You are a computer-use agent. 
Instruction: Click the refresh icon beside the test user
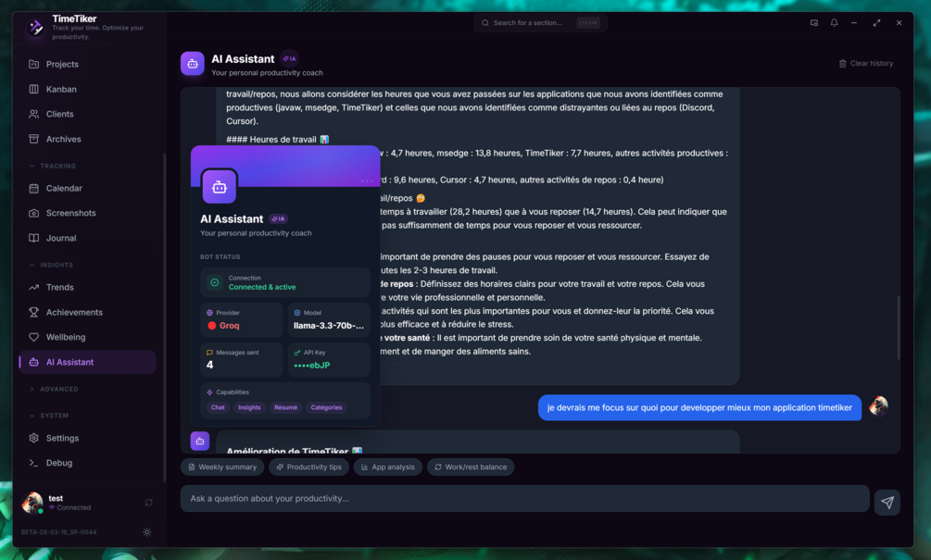pyautogui.click(x=148, y=503)
